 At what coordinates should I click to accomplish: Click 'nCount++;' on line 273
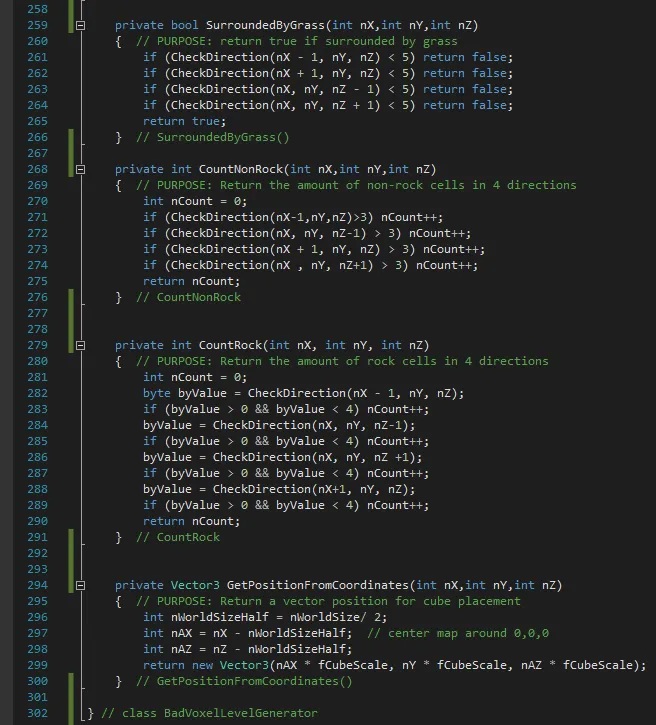[454, 249]
